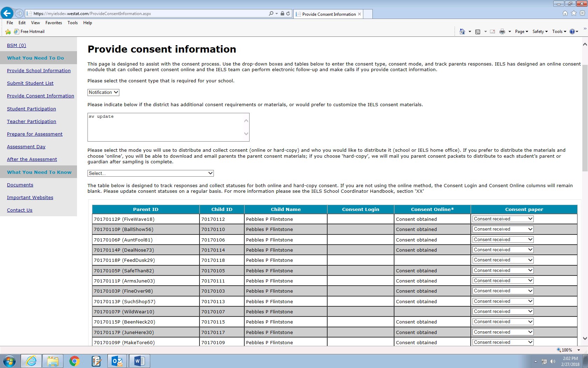
Task: Open Consent paper dropdown for 70170112P row
Action: coord(503,219)
